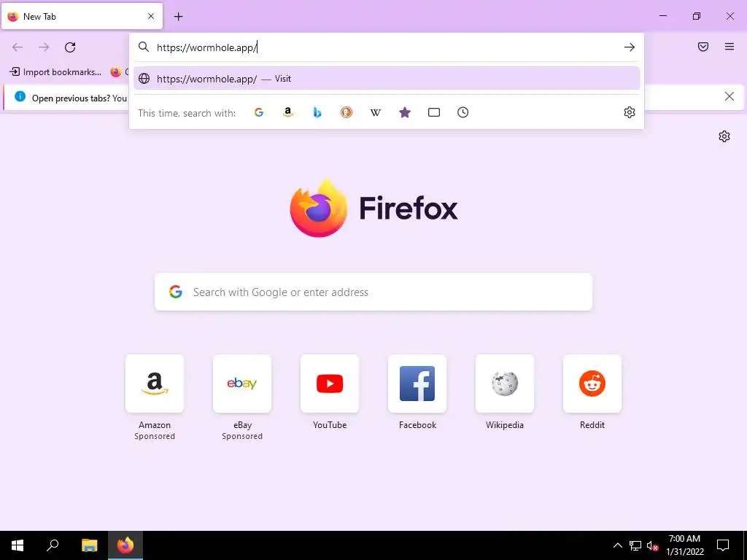
Task: Click Firefox icon in taskbar
Action: (x=125, y=545)
